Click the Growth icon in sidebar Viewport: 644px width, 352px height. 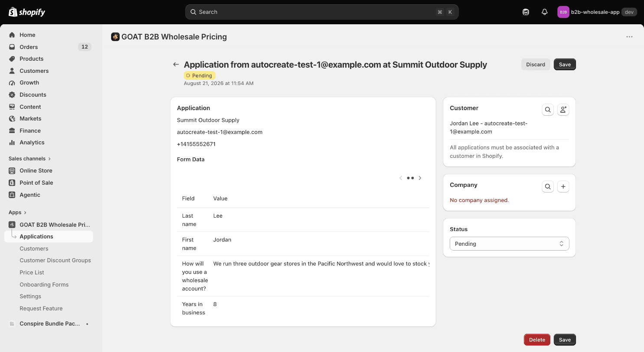click(x=12, y=82)
